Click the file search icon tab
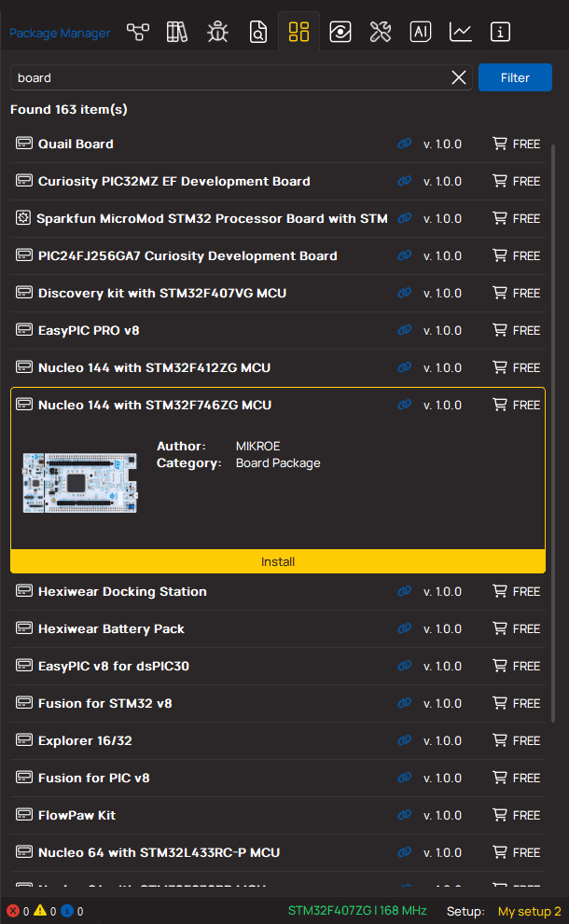 [258, 33]
